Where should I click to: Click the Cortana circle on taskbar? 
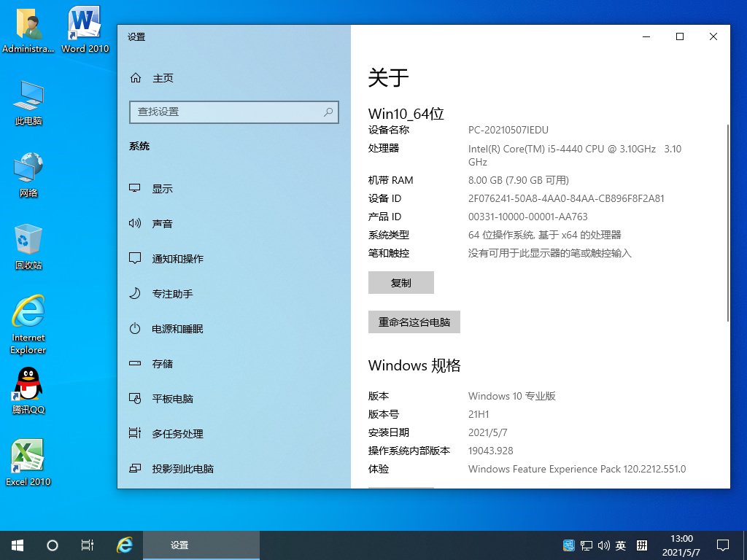pos(53,545)
